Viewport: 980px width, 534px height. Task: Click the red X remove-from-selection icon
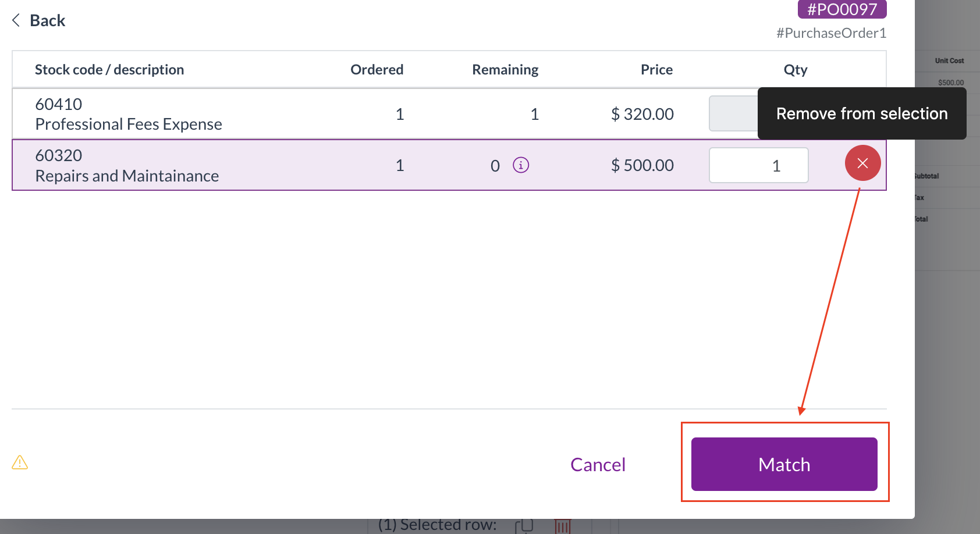862,163
